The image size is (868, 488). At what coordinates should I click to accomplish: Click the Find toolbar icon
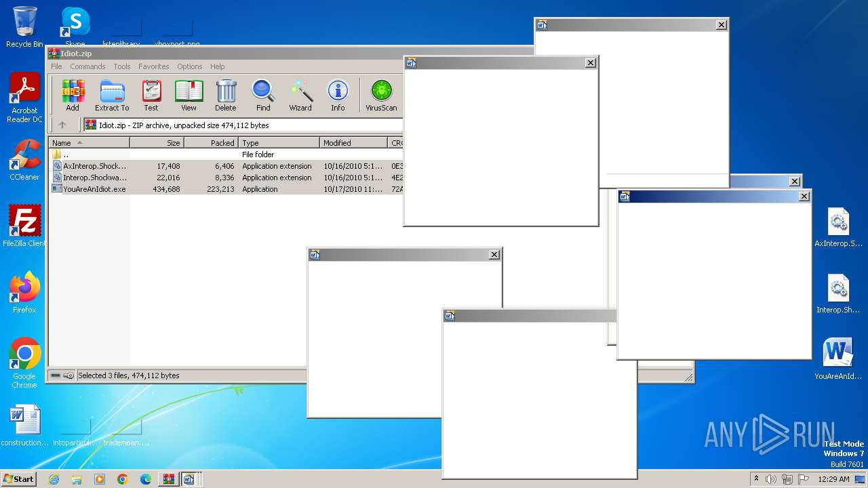263,95
